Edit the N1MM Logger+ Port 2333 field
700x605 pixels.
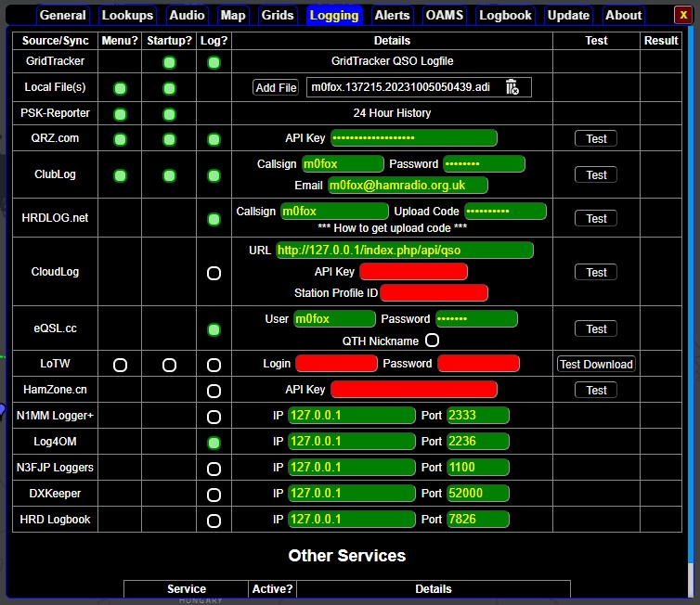(478, 415)
